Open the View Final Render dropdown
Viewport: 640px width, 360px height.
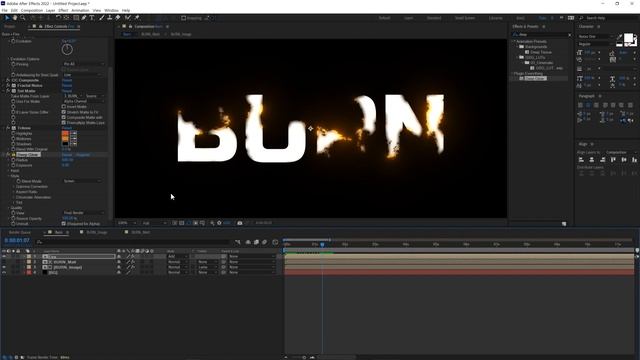(83, 213)
